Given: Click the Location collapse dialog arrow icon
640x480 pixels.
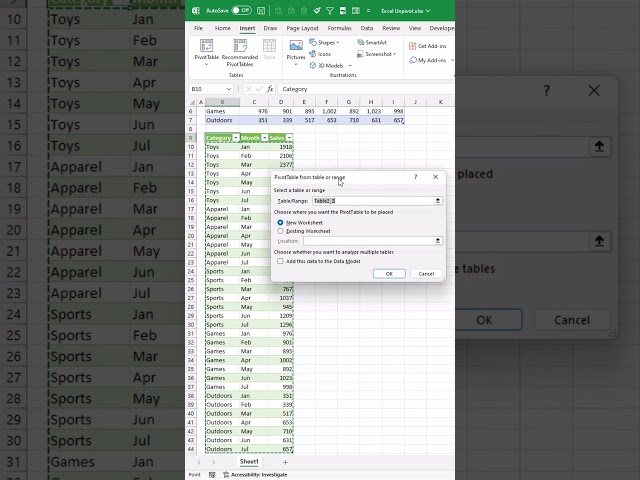Looking at the screenshot, I should [438, 241].
